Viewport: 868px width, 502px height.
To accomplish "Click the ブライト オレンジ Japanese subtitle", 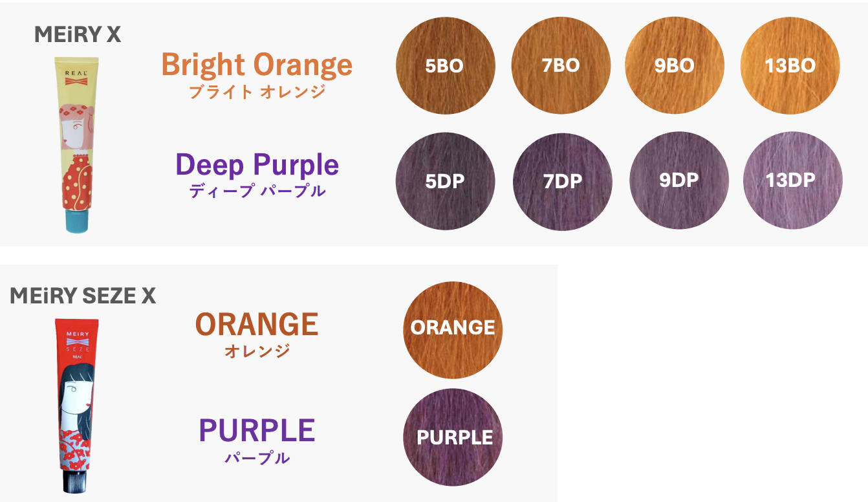I will point(257,92).
